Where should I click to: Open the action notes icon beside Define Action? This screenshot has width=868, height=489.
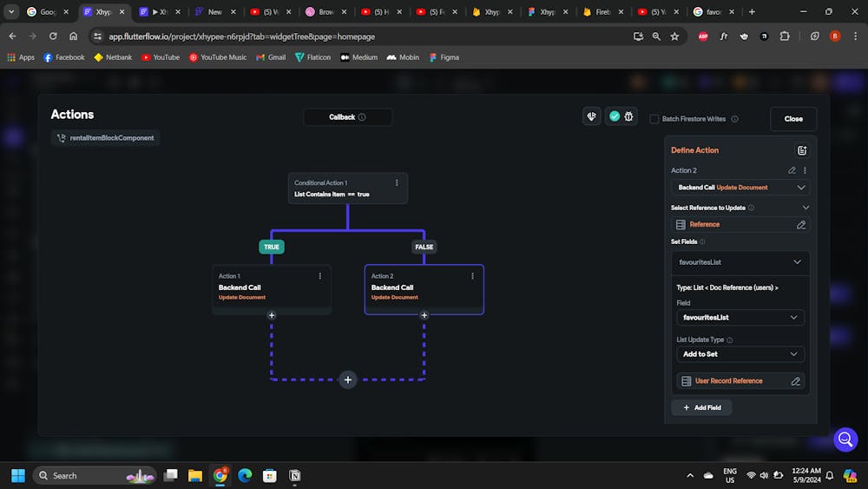coord(801,150)
